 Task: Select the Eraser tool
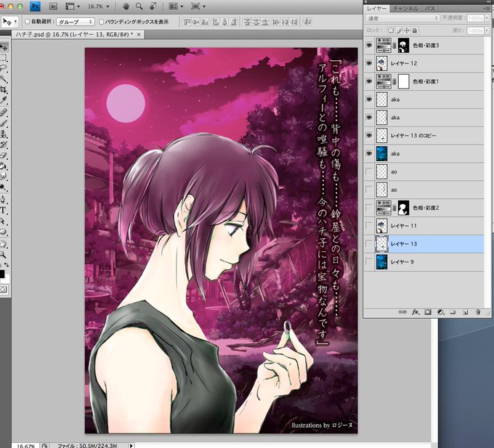tap(4, 155)
